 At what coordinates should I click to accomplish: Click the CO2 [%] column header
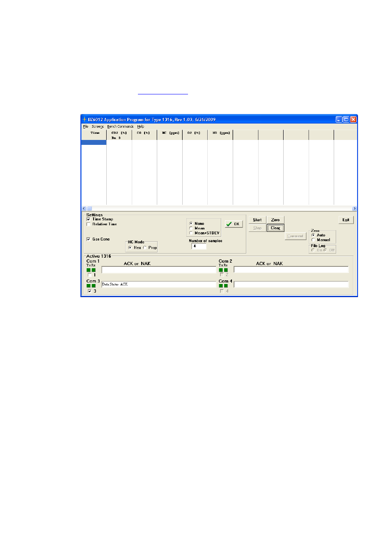pyautogui.click(x=119, y=135)
